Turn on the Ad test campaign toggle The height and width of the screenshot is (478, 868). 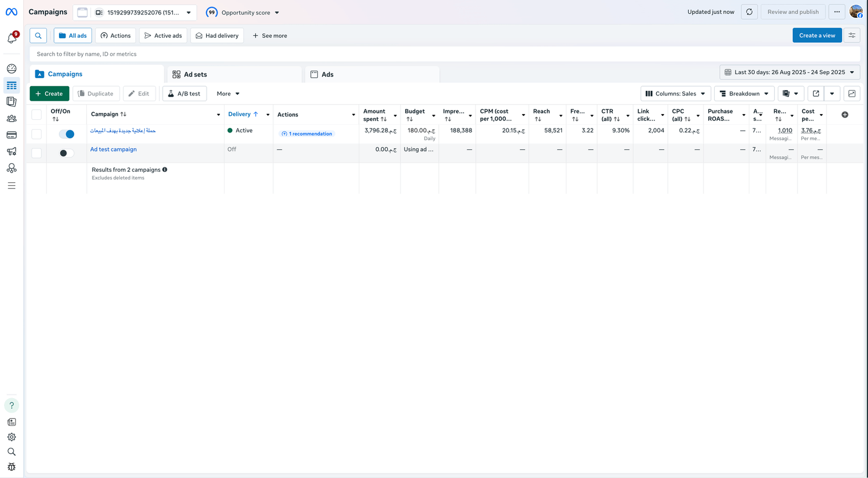click(67, 153)
